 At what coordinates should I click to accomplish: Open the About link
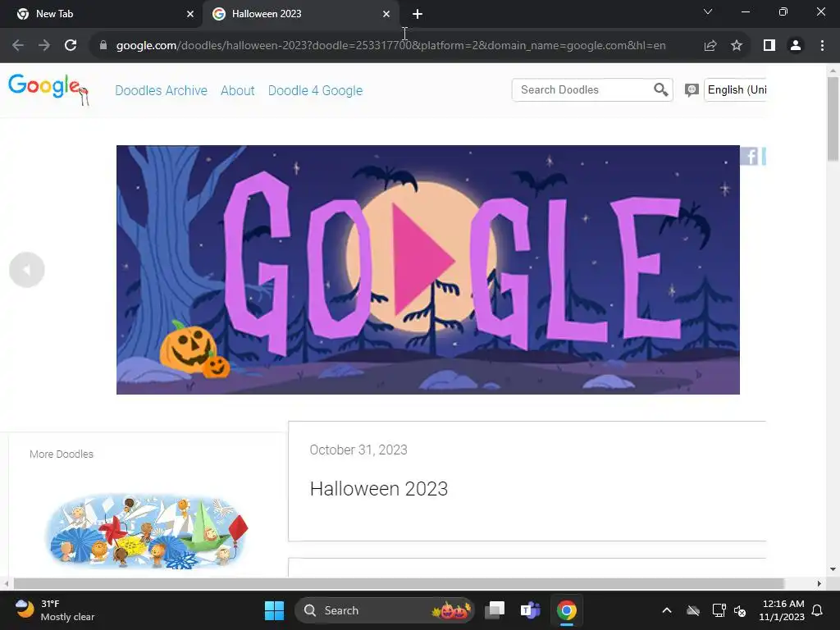(237, 90)
